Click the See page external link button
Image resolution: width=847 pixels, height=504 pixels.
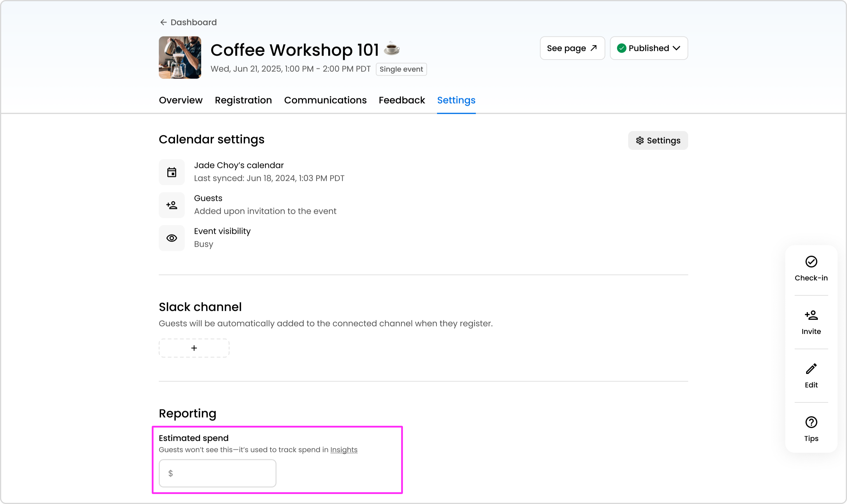pos(572,48)
